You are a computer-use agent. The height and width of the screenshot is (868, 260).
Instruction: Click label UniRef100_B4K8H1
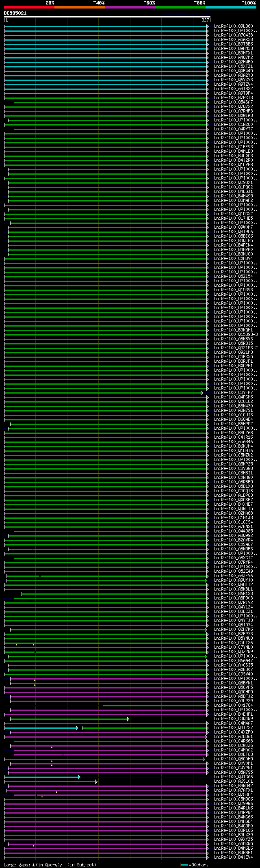pyautogui.click(x=233, y=853)
